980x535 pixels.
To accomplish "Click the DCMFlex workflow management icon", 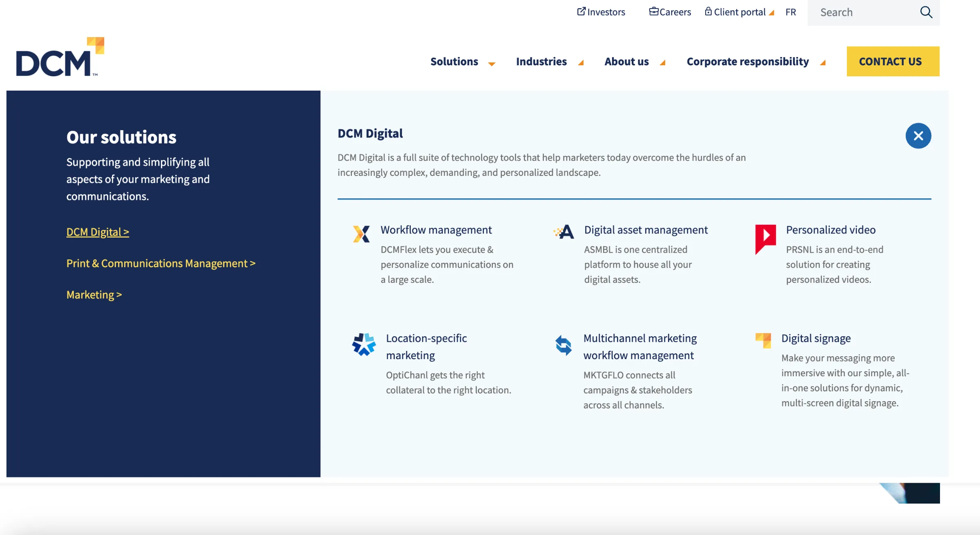I will [361, 234].
